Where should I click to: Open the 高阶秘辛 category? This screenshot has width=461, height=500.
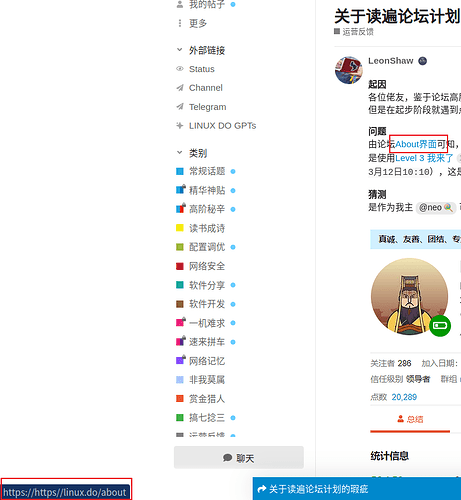coord(207,209)
